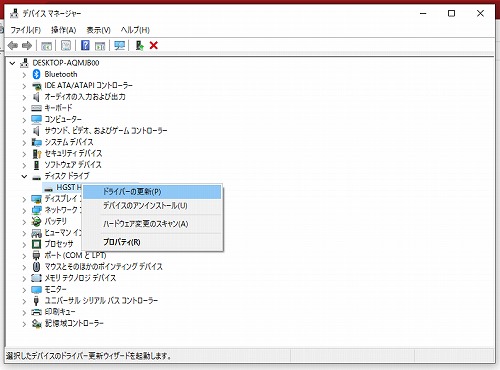Click the Bluetooth category icon
Viewport: 500px width, 370px height.
tap(36, 74)
